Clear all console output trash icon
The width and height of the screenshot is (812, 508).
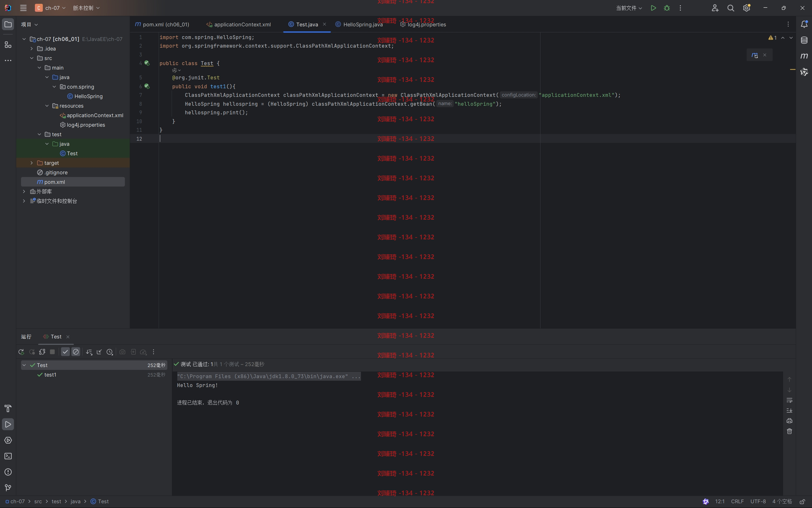coord(789,431)
